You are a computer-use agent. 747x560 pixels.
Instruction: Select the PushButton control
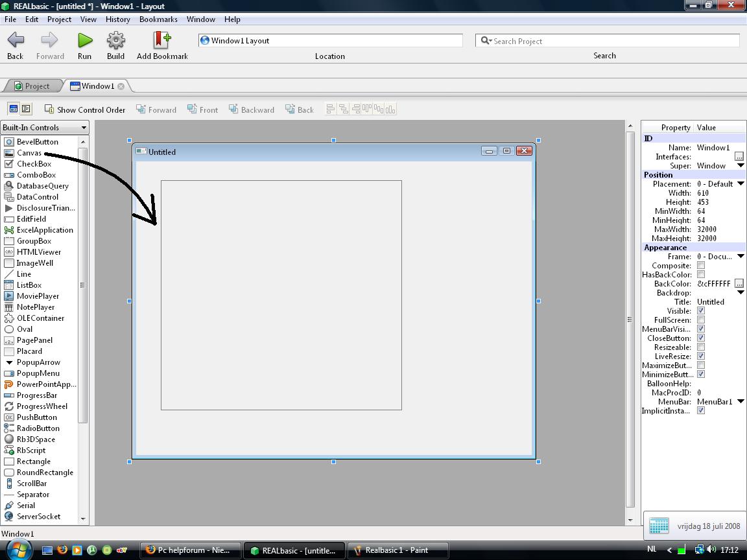35,417
